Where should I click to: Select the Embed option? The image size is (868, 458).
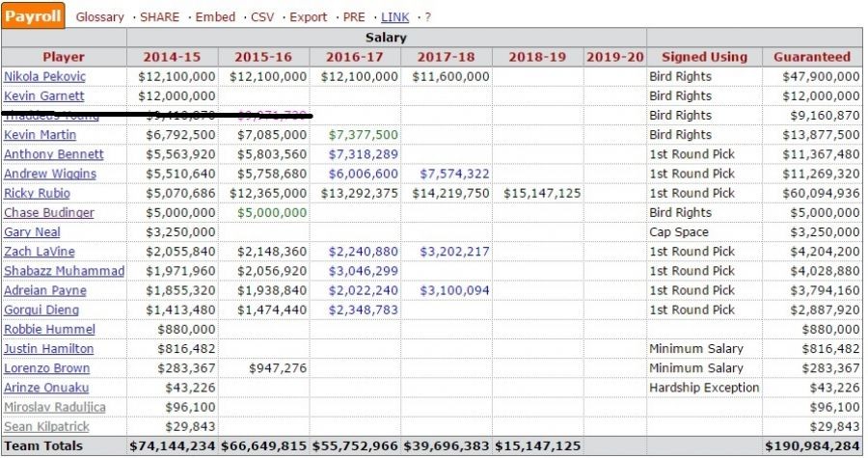[x=215, y=17]
